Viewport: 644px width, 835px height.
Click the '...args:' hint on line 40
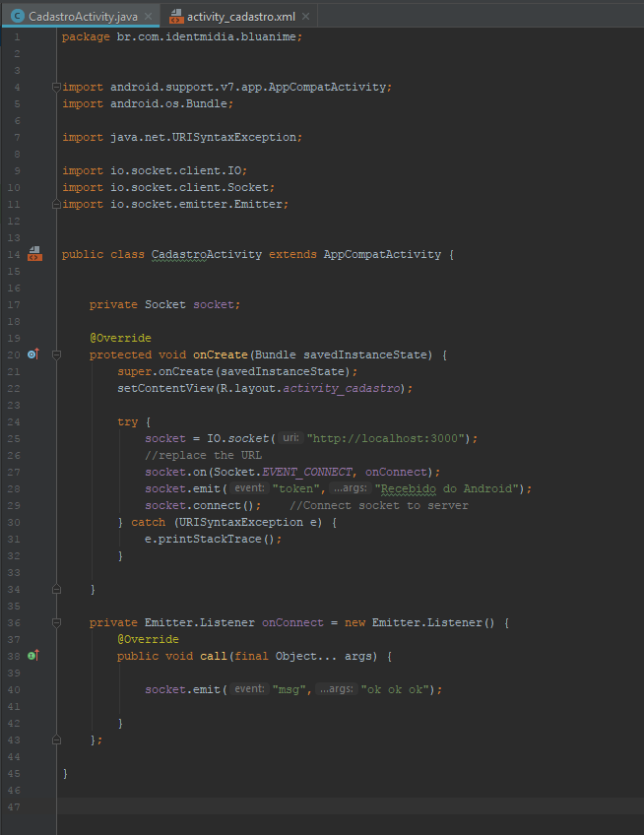pos(336,688)
